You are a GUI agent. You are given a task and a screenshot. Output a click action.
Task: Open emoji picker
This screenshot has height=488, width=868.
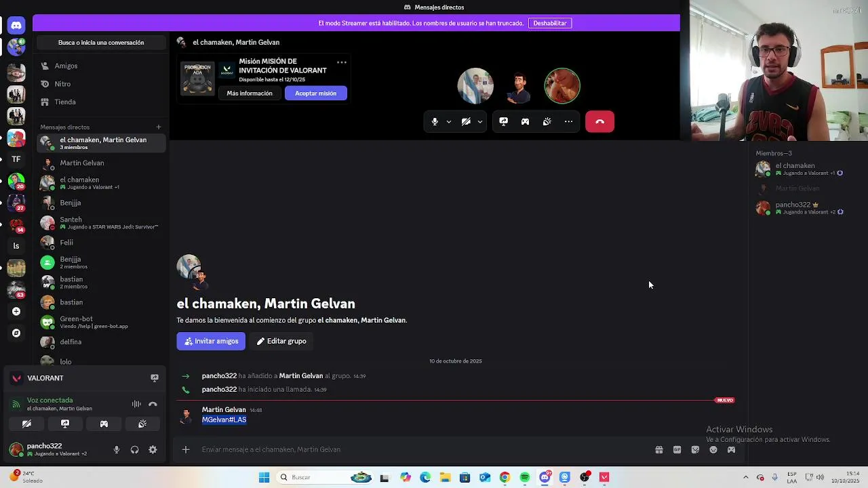click(713, 449)
